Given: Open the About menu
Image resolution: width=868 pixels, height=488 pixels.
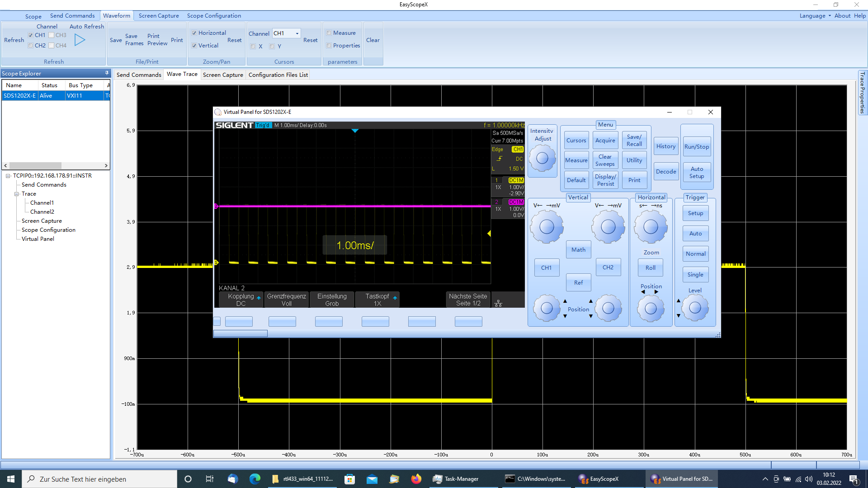Looking at the screenshot, I should pos(842,16).
